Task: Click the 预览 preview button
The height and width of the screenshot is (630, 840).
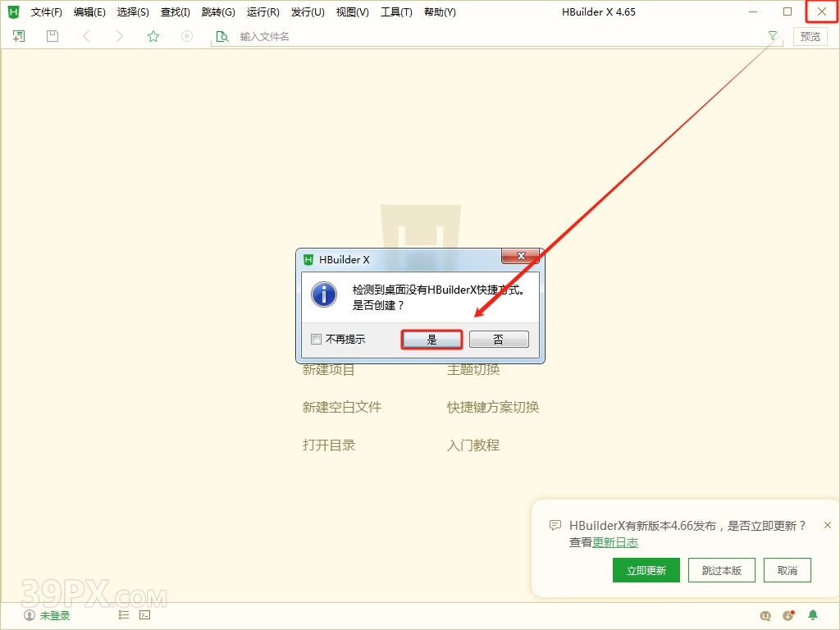Action: tap(810, 36)
